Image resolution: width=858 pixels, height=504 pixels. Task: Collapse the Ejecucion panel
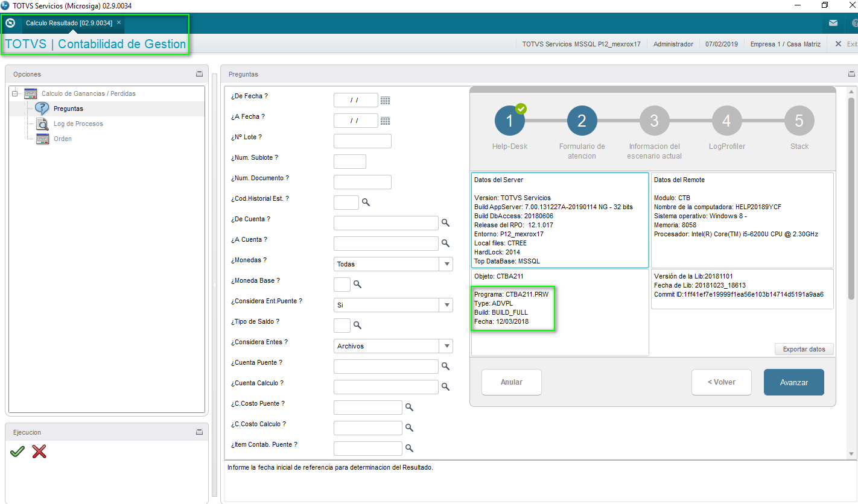pos(200,432)
